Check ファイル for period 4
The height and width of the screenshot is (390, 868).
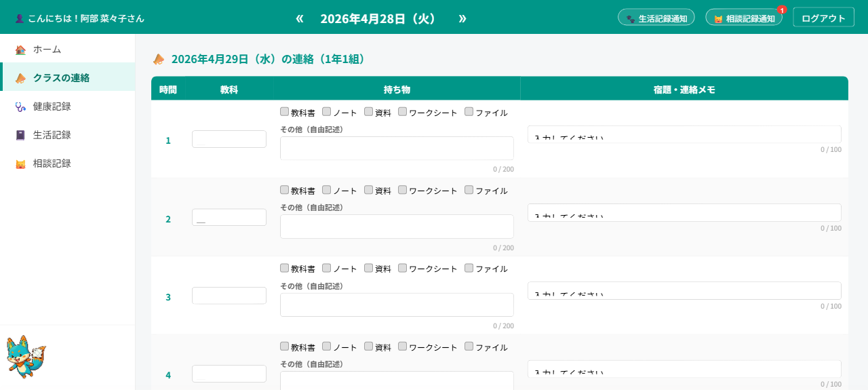coord(469,347)
